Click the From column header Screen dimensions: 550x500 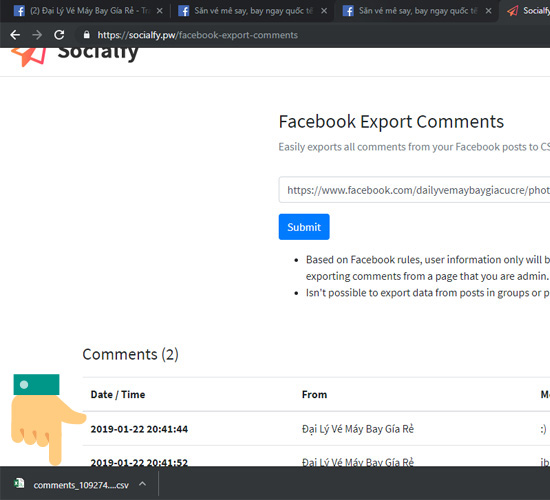314,394
